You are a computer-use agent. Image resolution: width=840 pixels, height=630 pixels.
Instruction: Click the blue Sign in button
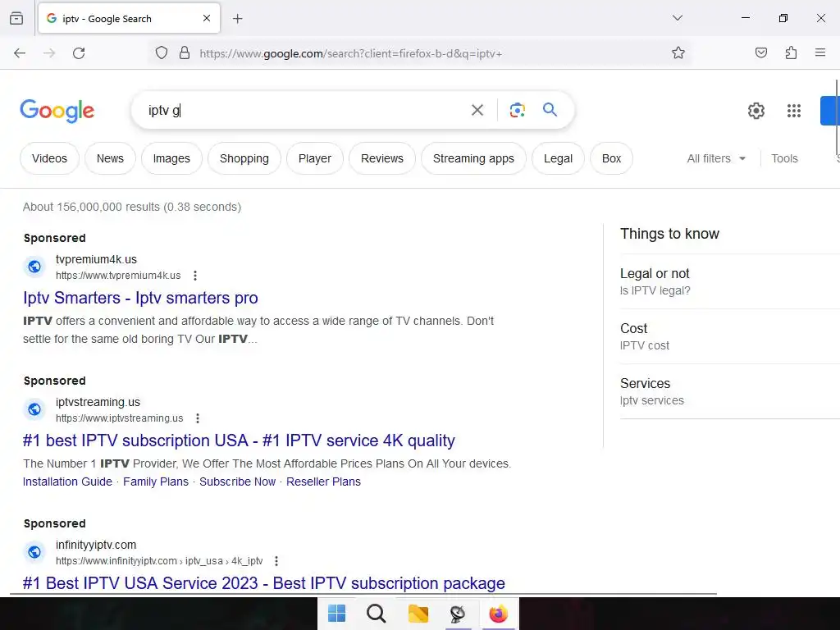coord(830,111)
